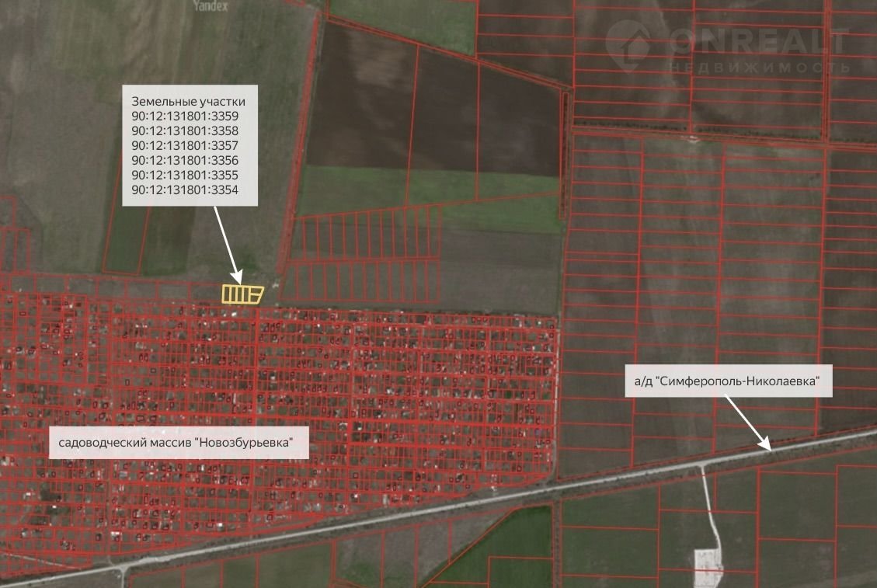The height and width of the screenshot is (588, 877).
Task: Click the white paved lot near the side road
Action: [708, 559]
